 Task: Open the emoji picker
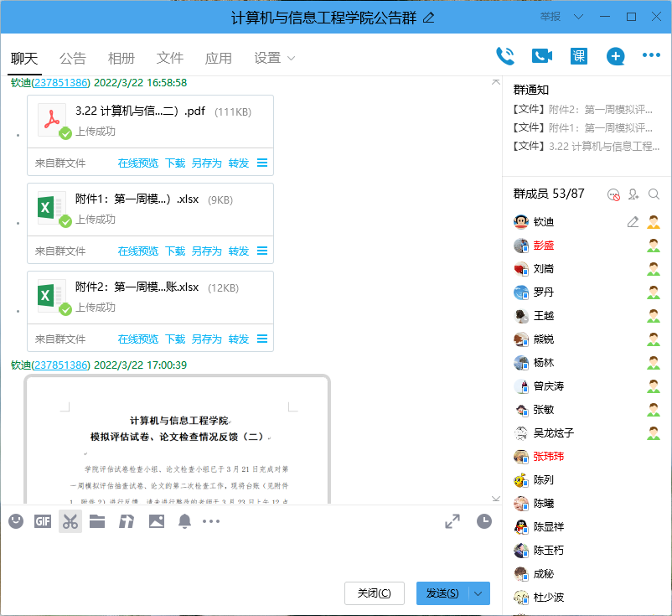pyautogui.click(x=15, y=520)
